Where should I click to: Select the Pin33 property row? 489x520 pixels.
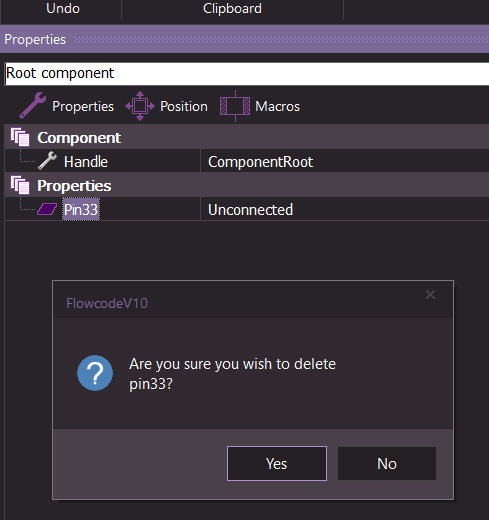tap(247, 209)
